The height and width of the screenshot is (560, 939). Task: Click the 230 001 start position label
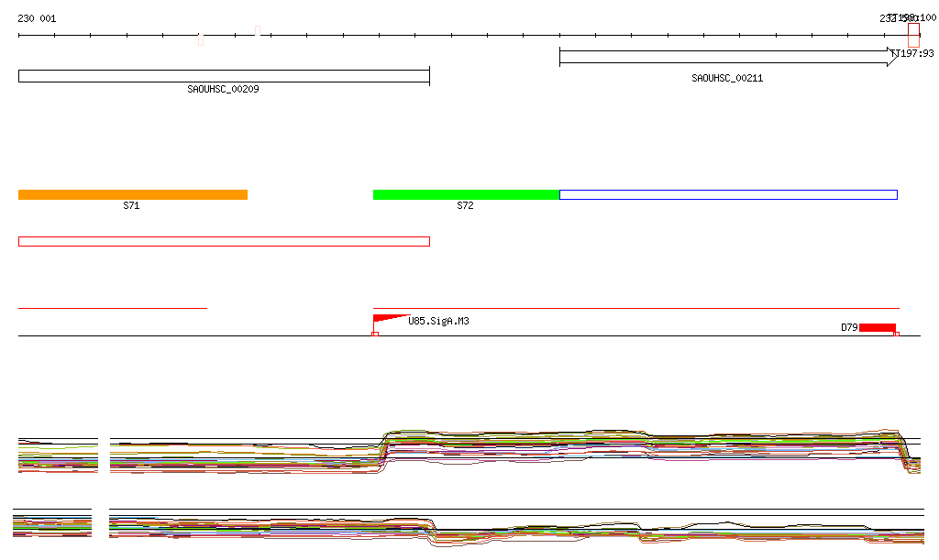click(x=37, y=18)
